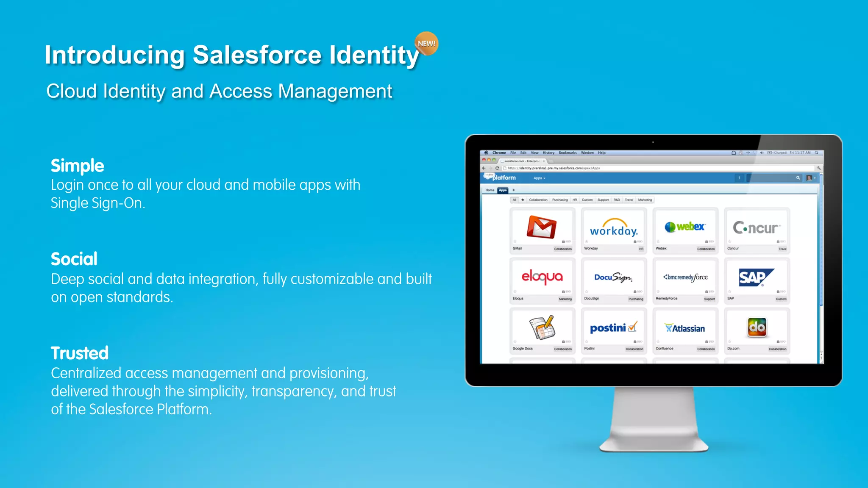Filter apps by favorites star

(523, 200)
